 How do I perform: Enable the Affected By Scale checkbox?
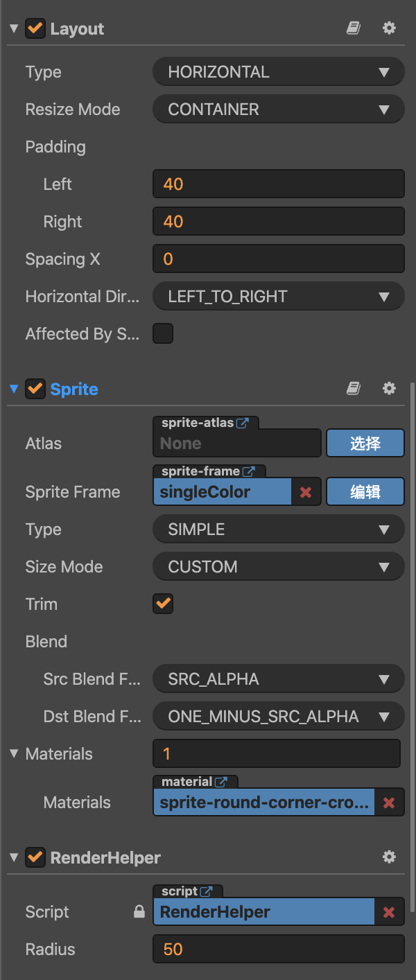[x=163, y=334]
